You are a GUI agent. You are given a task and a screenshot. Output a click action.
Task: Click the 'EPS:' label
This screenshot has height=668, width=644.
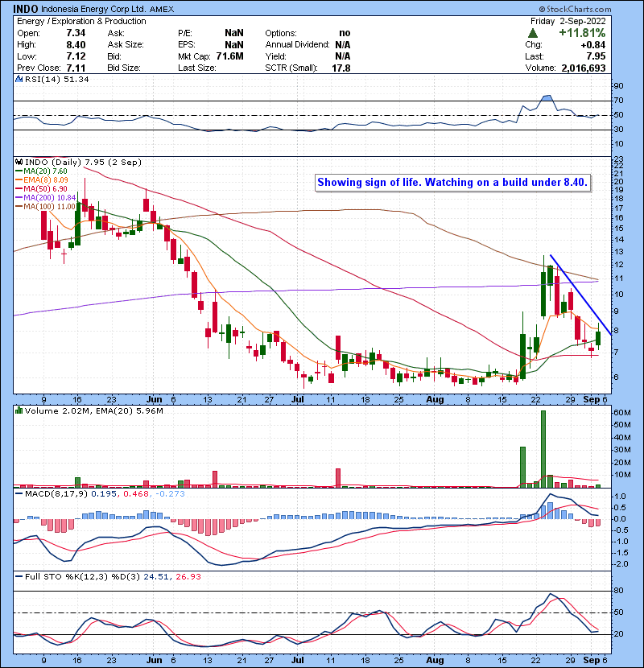(x=187, y=45)
